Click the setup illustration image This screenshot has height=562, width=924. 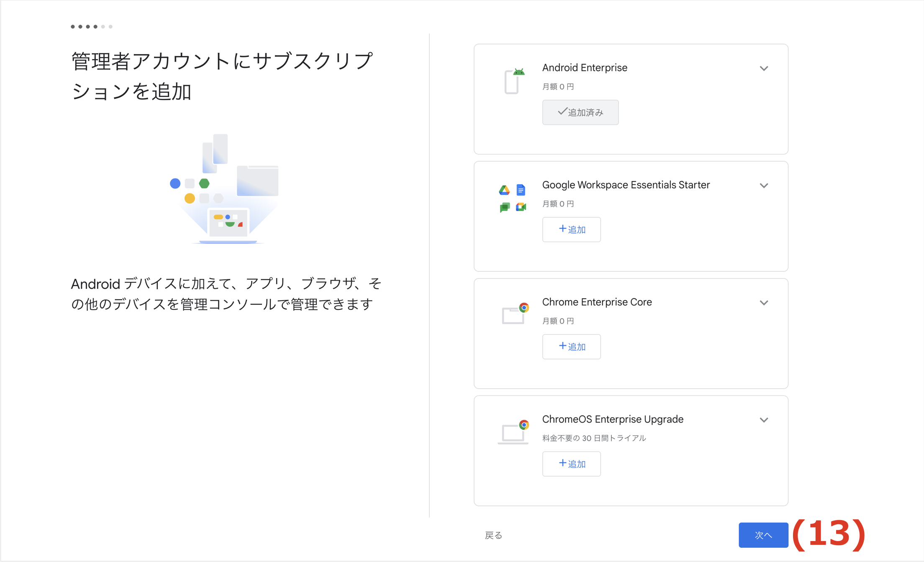(225, 188)
